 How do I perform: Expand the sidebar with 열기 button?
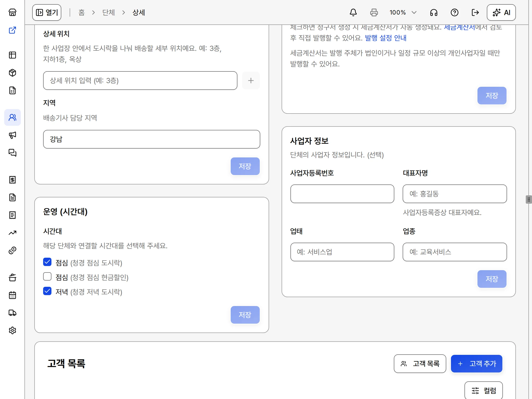47,12
